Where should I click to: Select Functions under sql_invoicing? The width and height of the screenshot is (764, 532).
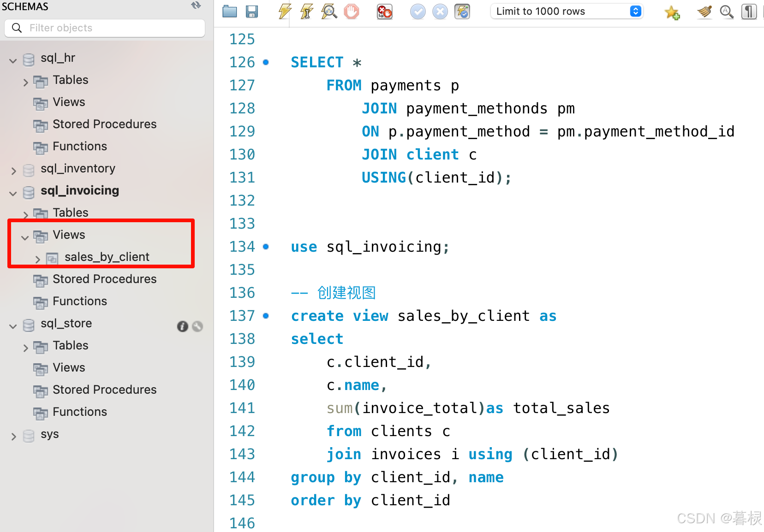[80, 301]
